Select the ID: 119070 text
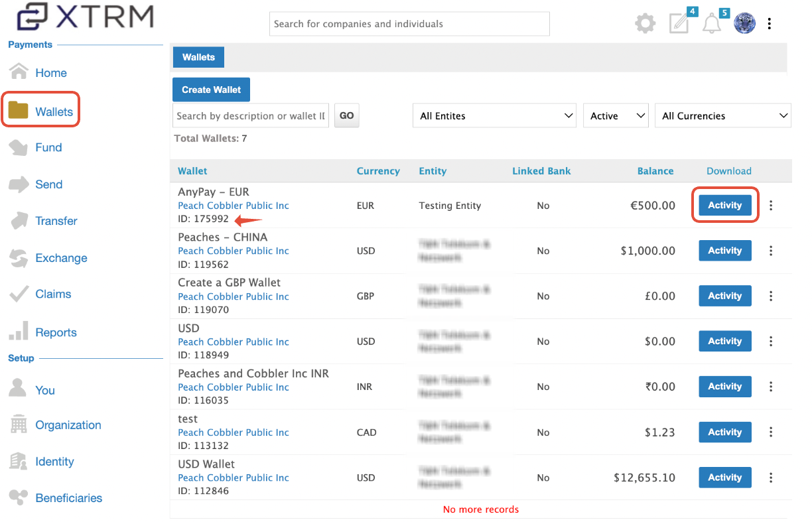 coord(203,310)
